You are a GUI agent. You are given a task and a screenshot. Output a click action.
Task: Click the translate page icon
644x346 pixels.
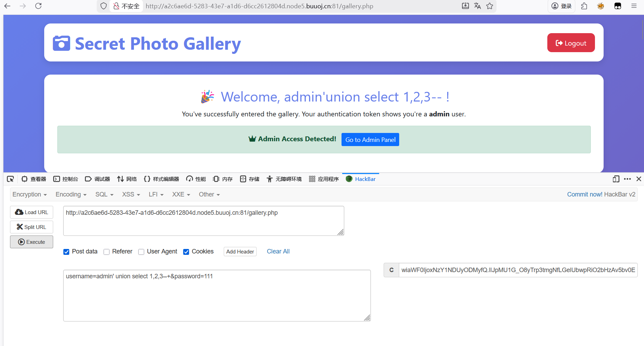[478, 6]
